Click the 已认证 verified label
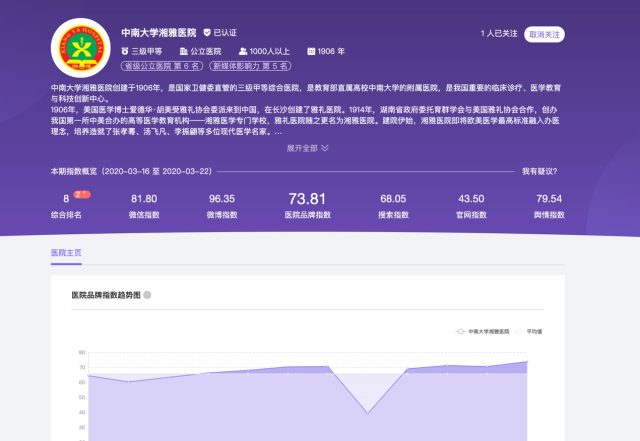The image size is (640, 441). [225, 33]
